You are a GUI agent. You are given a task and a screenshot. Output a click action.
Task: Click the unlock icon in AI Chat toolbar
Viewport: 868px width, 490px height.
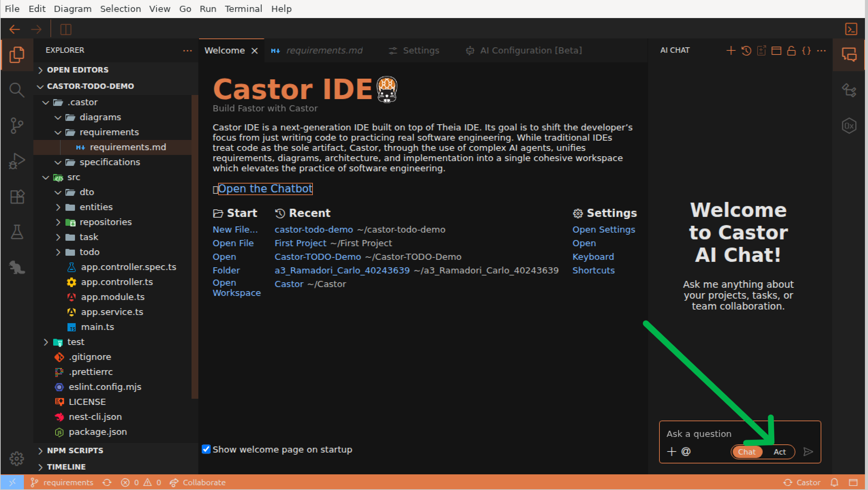click(791, 50)
